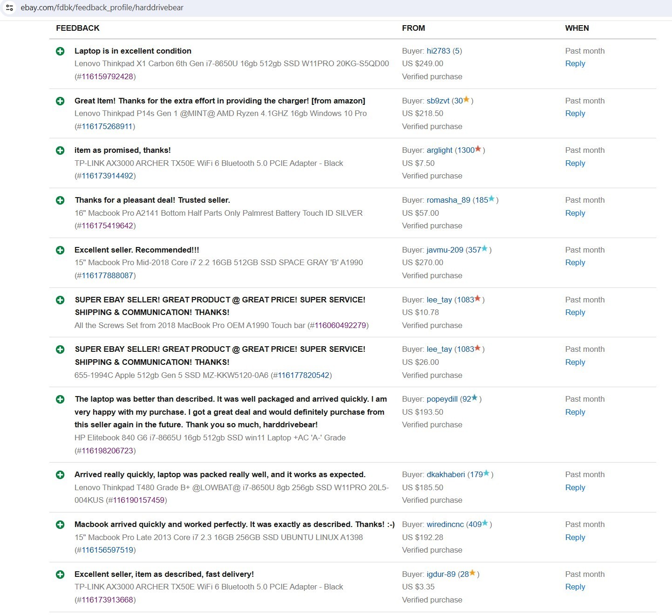Click the FROM column header

tap(414, 28)
